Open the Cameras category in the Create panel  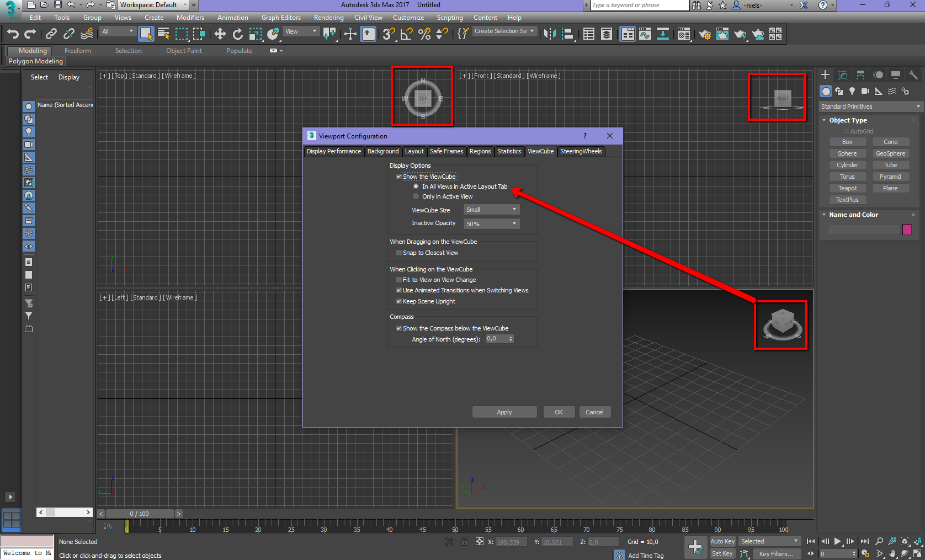pos(865,91)
